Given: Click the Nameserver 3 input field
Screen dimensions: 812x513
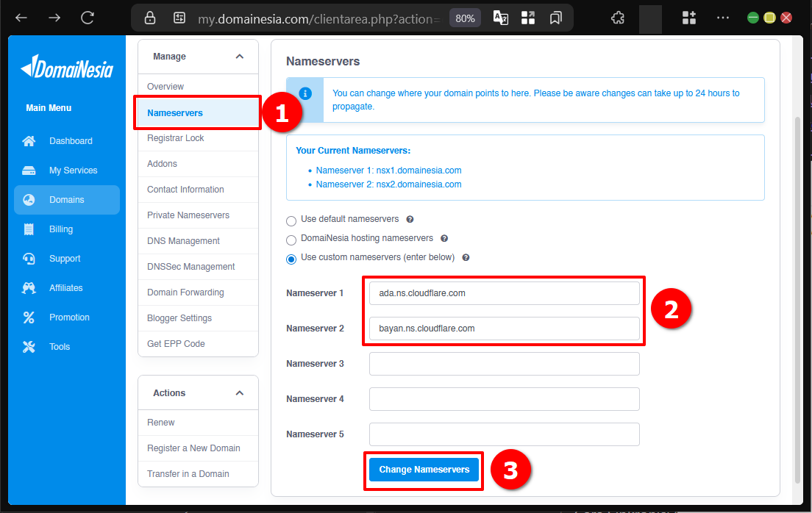Looking at the screenshot, I should coord(504,364).
